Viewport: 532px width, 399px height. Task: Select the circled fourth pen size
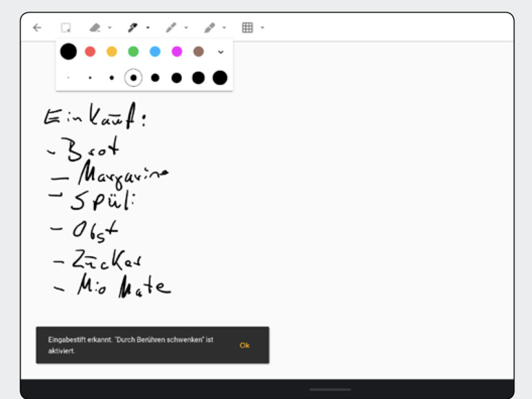133,78
